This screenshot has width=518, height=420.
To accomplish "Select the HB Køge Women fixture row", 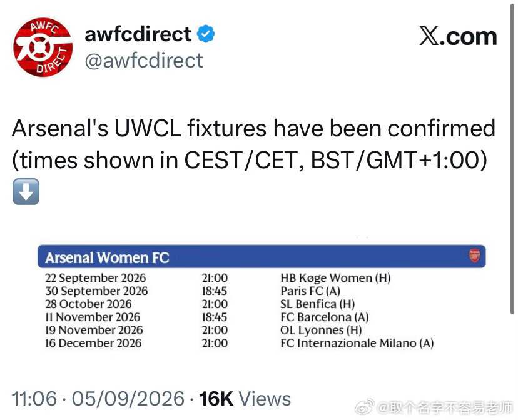I will click(218, 278).
